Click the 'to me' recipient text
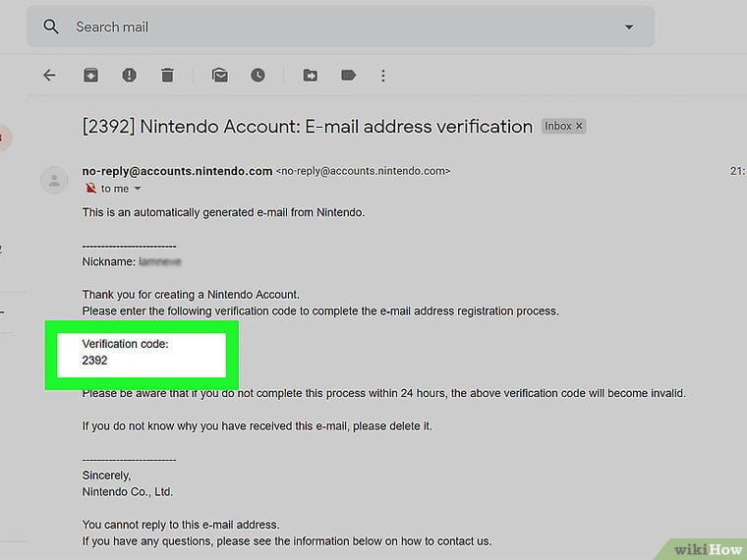The height and width of the screenshot is (560, 747). click(115, 189)
